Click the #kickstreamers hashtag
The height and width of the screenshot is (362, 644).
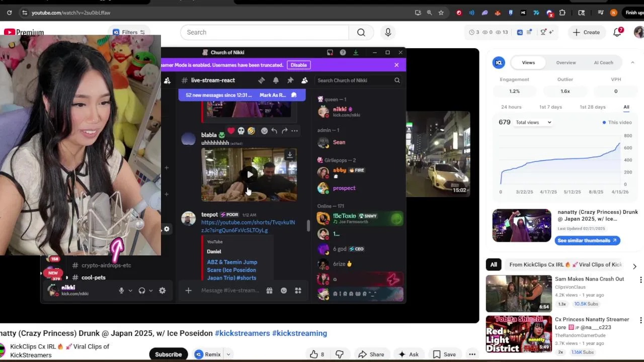(x=243, y=333)
